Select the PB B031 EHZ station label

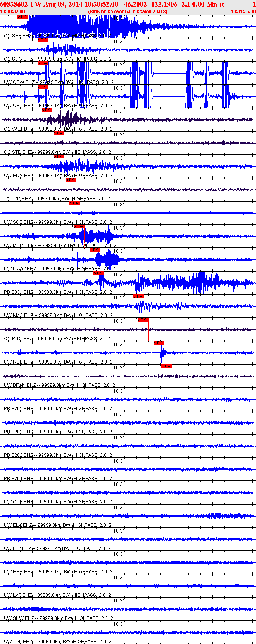pyautogui.click(x=19, y=292)
